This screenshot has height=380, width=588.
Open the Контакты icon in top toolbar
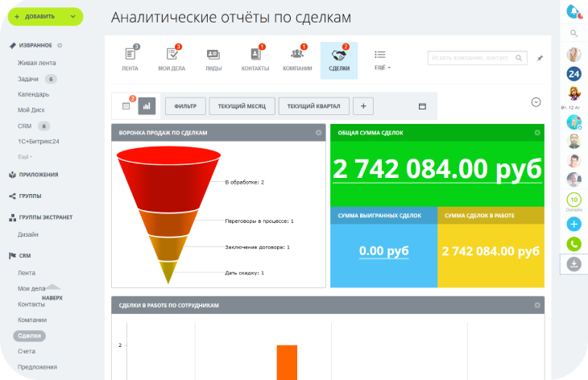255,55
